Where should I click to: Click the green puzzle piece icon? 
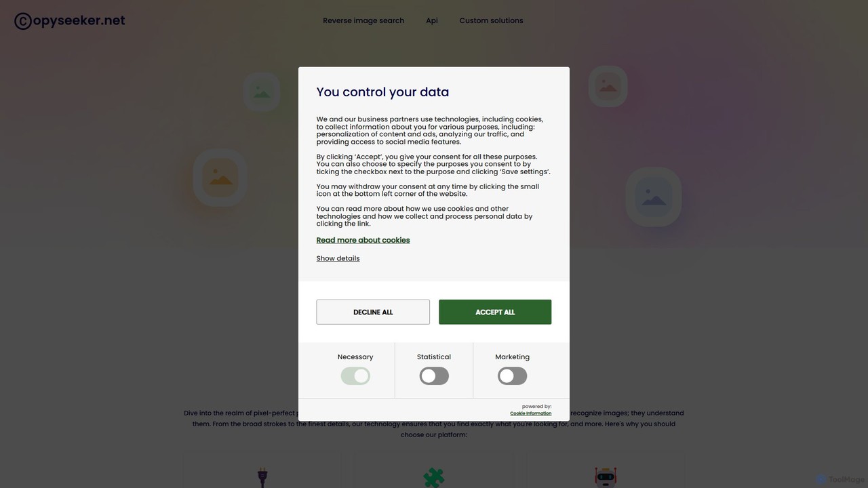point(434,478)
